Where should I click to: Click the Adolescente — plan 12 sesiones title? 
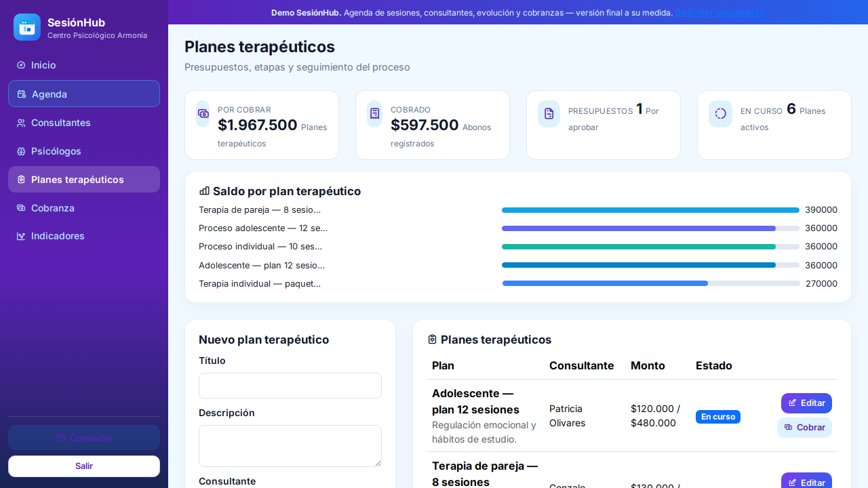[475, 401]
